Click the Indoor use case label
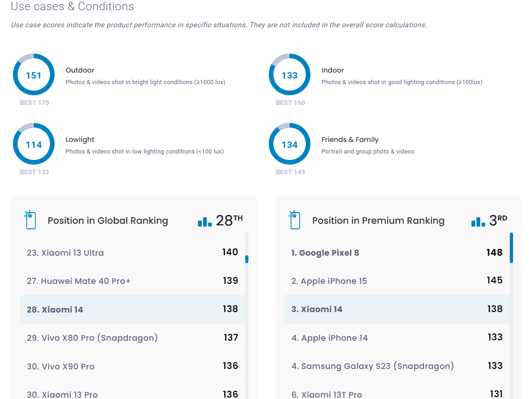Image resolution: width=532 pixels, height=399 pixels. point(333,70)
